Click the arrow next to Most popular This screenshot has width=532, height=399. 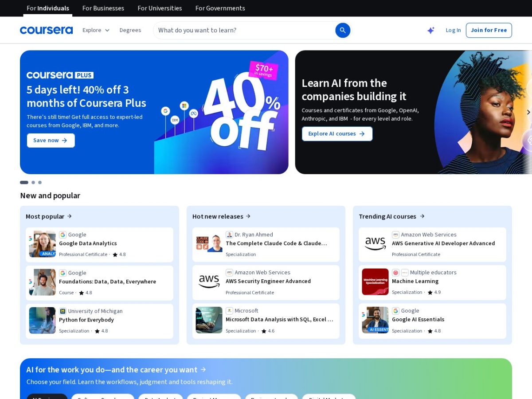click(x=70, y=216)
